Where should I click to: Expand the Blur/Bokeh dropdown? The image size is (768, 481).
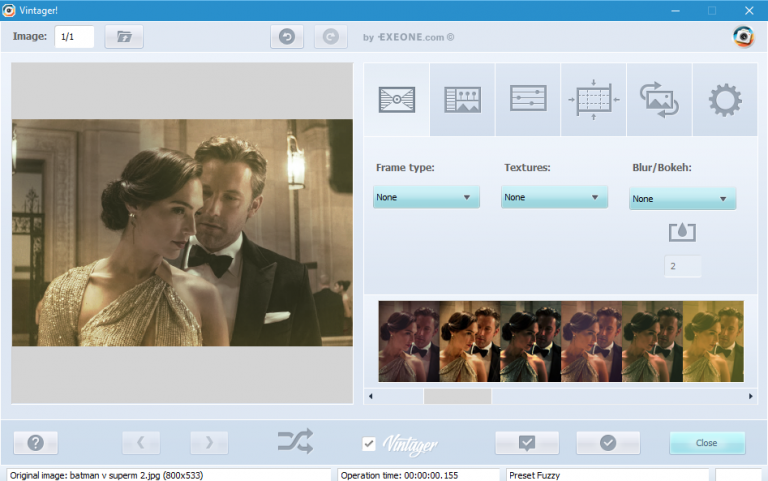pos(682,198)
